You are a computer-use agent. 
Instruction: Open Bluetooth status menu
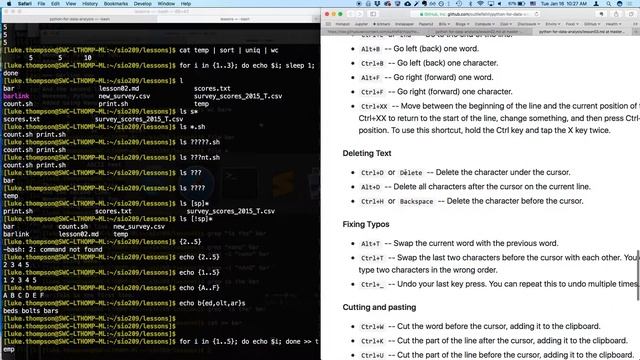point(470,4)
